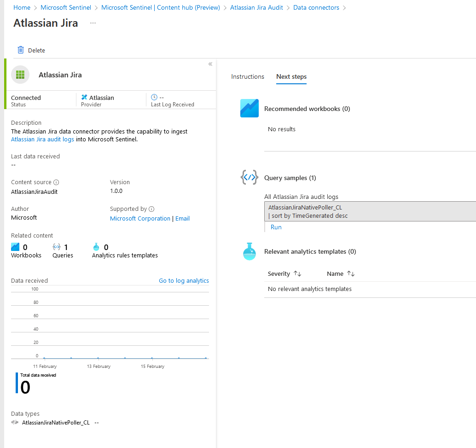
Task: Click the Data received chart area
Action: (110, 325)
